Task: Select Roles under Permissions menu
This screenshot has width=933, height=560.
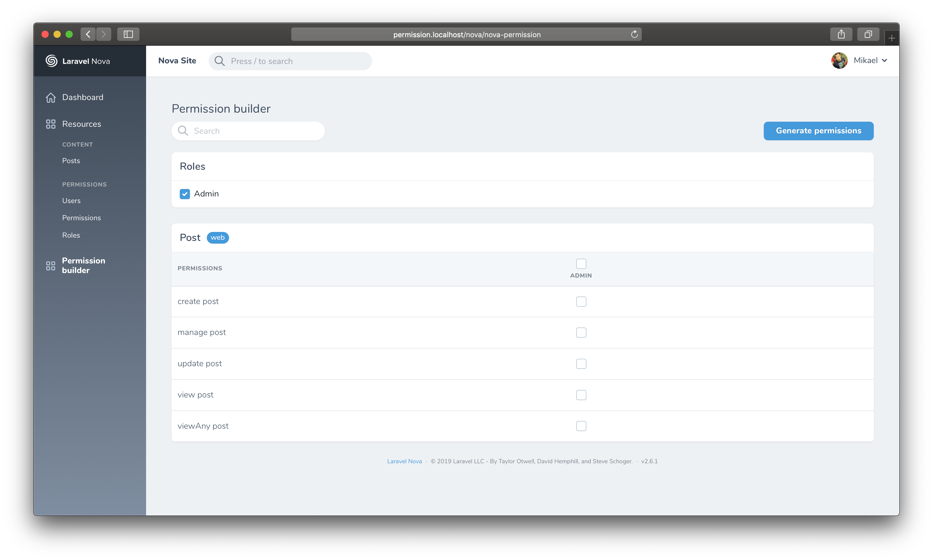Action: (71, 235)
